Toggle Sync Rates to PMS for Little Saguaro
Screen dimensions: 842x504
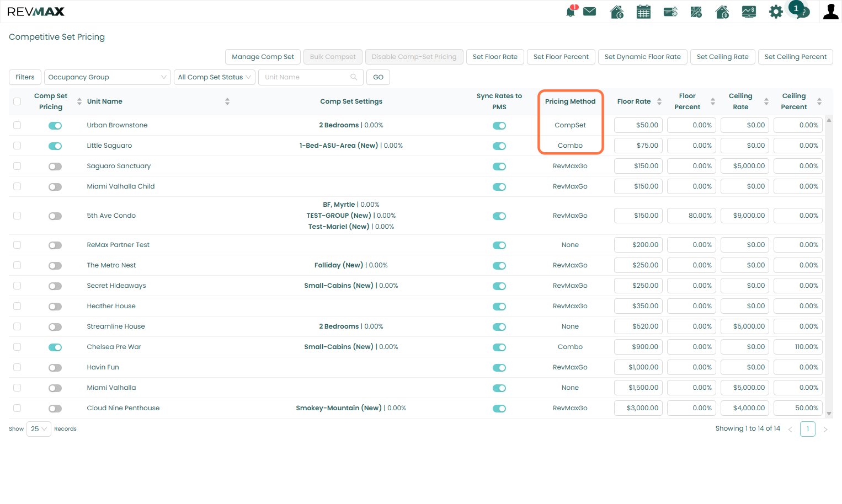499,146
